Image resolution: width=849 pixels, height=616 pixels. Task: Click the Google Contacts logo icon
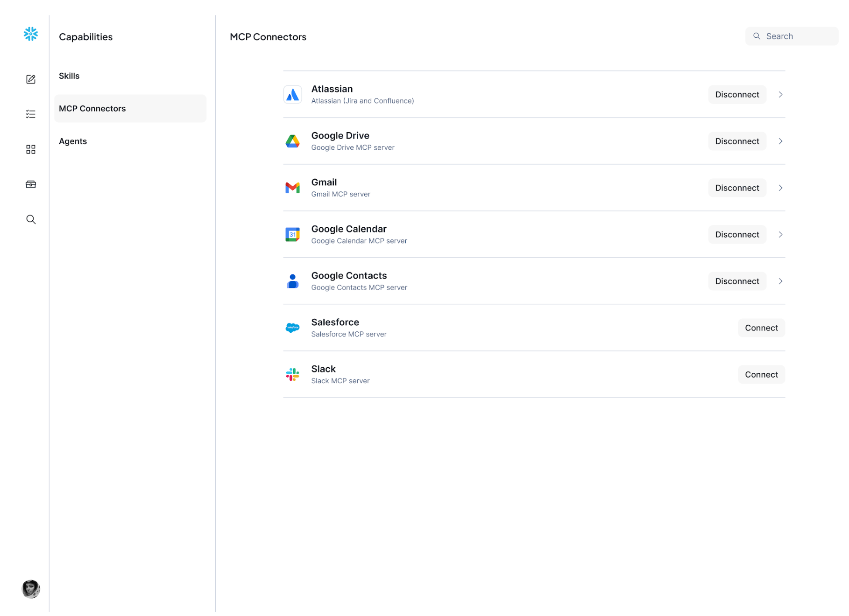click(293, 281)
